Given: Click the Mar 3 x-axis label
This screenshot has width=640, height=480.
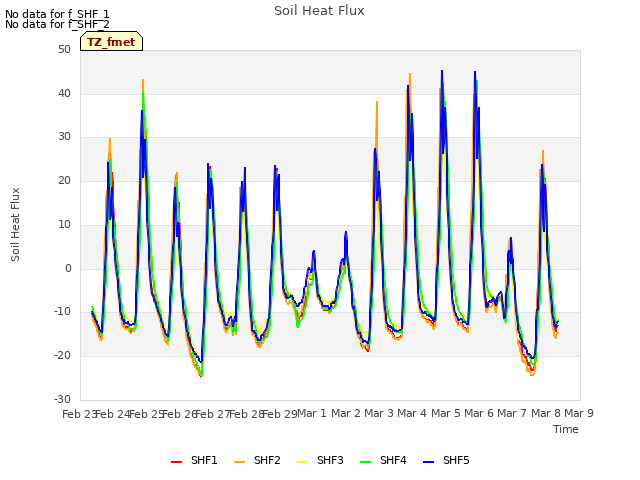Looking at the screenshot, I should (379, 413).
